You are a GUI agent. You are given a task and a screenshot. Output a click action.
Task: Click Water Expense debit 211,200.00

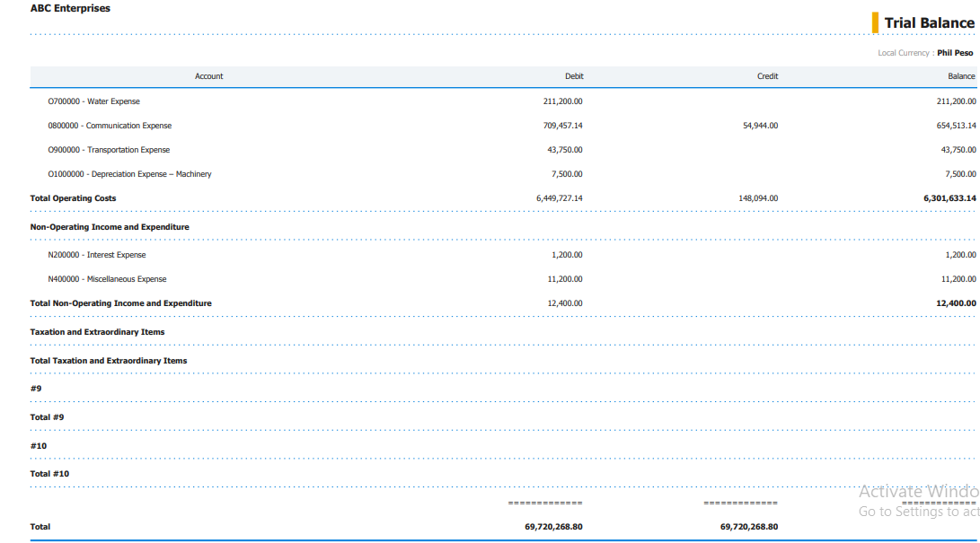click(x=562, y=101)
